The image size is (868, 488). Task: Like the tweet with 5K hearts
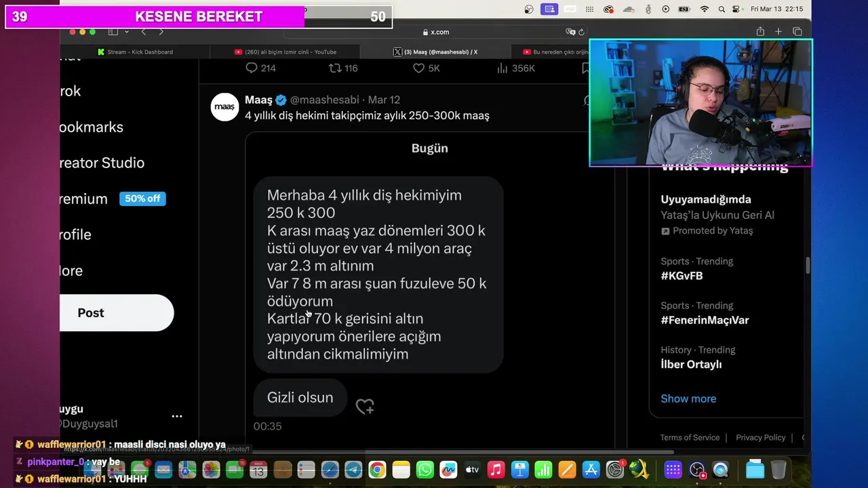(418, 68)
